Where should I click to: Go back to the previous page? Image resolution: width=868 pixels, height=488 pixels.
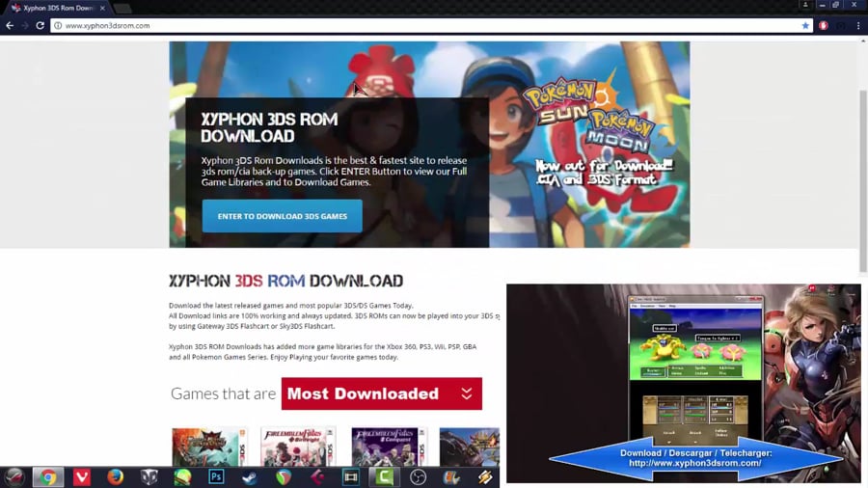10,25
